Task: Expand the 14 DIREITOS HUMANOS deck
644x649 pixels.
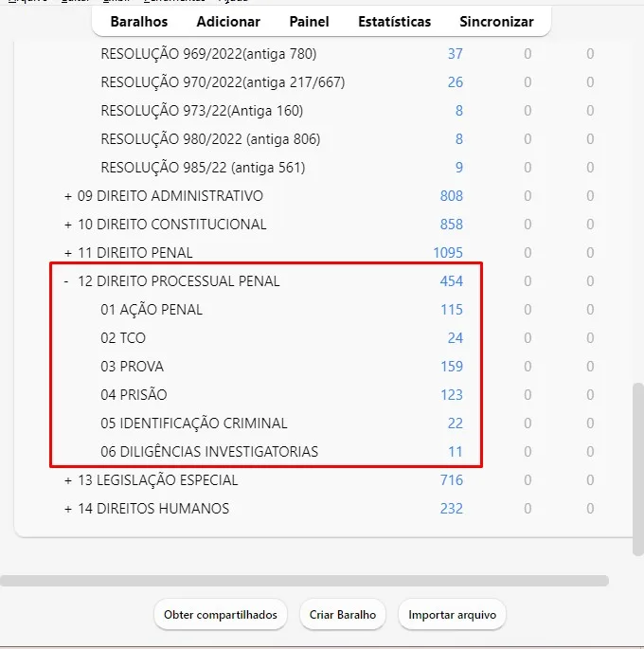Action: 68,509
